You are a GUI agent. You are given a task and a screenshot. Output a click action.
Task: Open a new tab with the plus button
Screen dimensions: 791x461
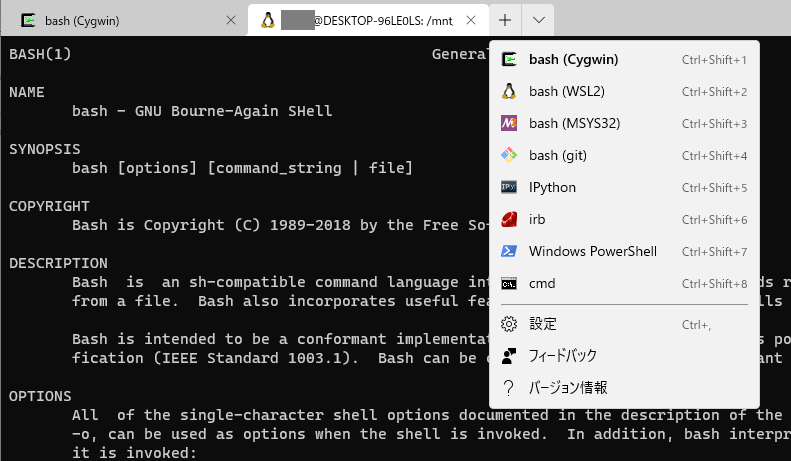point(505,20)
